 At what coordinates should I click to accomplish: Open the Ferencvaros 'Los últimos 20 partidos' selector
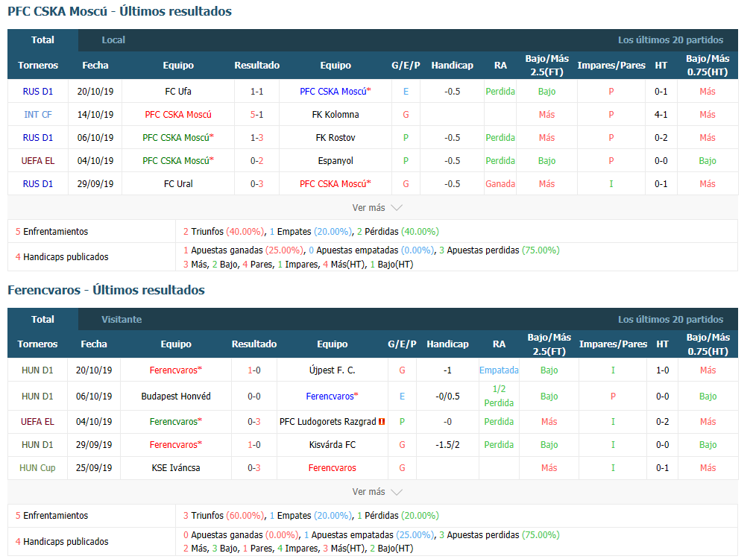click(x=671, y=319)
